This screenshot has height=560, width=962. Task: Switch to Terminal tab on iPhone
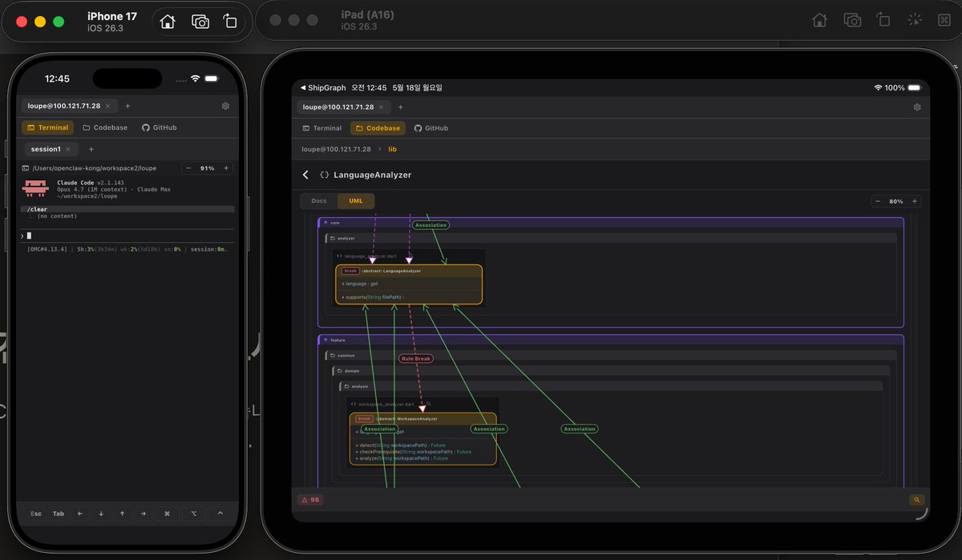(x=47, y=127)
